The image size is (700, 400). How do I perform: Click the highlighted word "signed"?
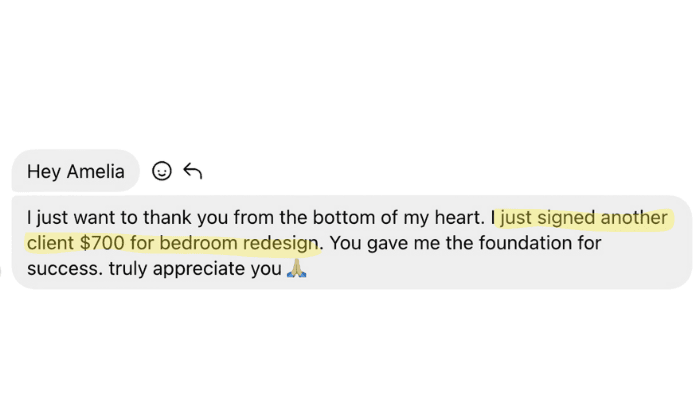pos(564,218)
